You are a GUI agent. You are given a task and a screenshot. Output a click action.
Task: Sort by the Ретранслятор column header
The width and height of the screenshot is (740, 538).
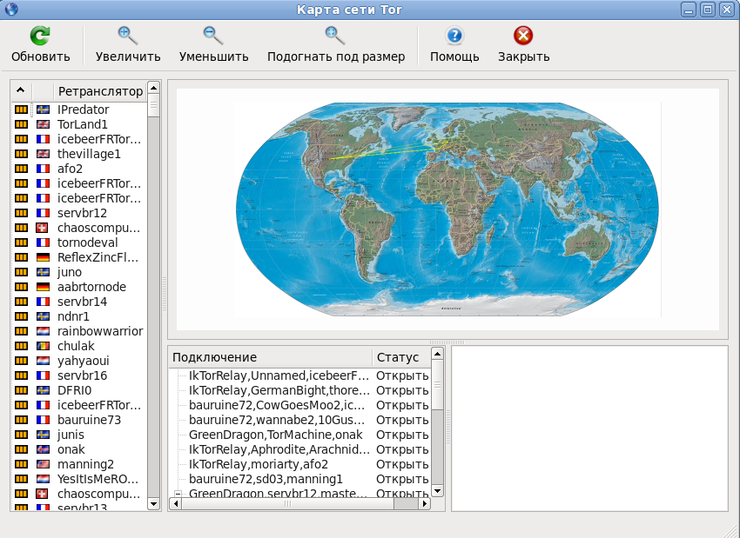pyautogui.click(x=100, y=91)
